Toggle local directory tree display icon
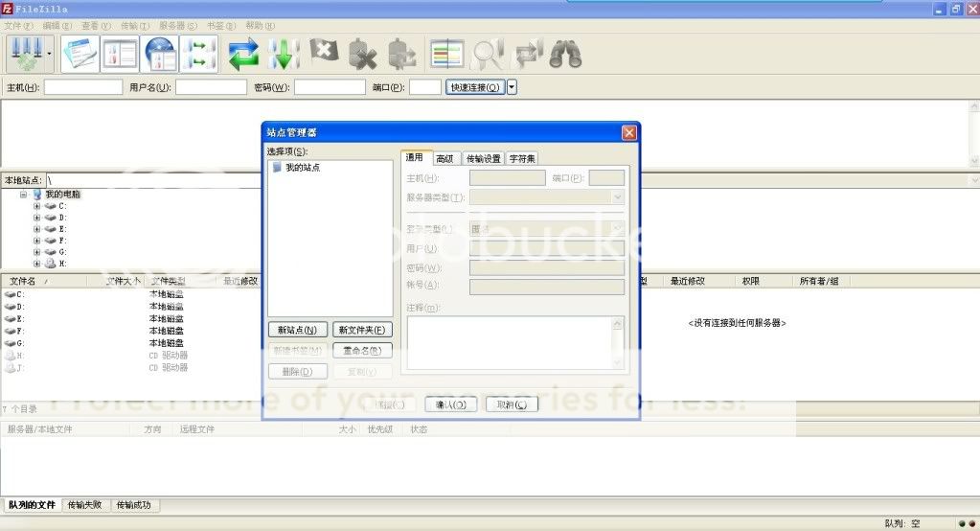The height and width of the screenshot is (531, 980). pyautogui.click(x=120, y=54)
